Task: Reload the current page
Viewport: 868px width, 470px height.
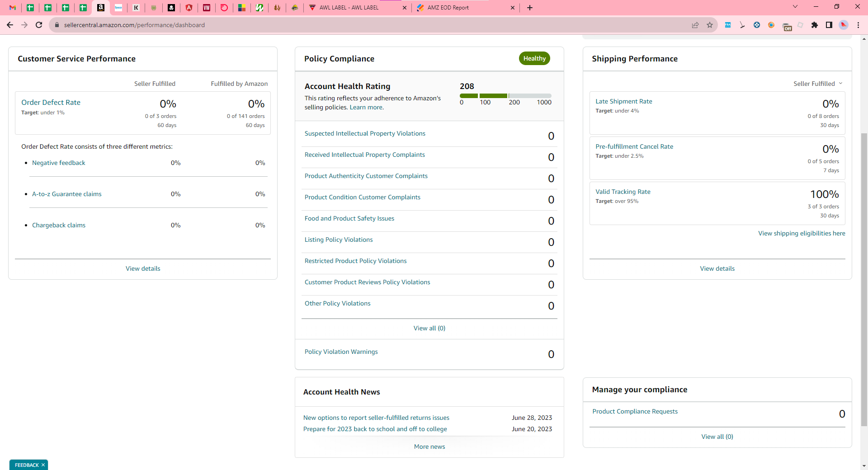Action: pos(39,25)
